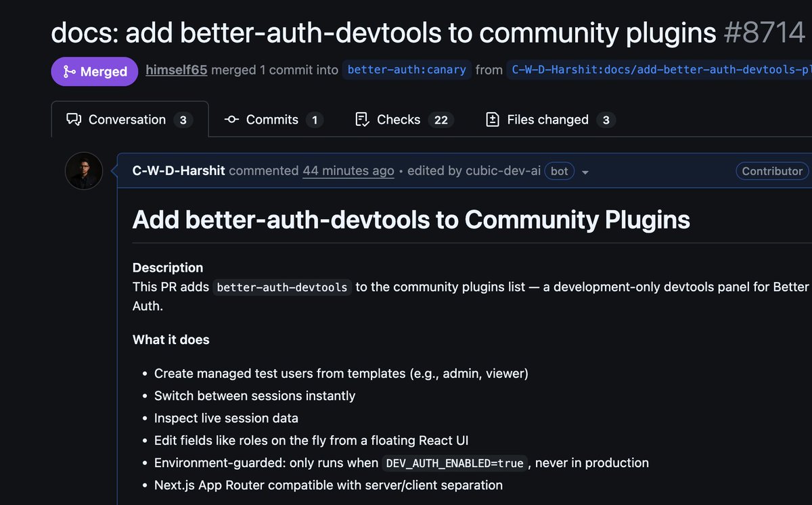812x505 pixels.
Task: Click 'Create managed test users from templates' bullet
Action: (x=341, y=373)
